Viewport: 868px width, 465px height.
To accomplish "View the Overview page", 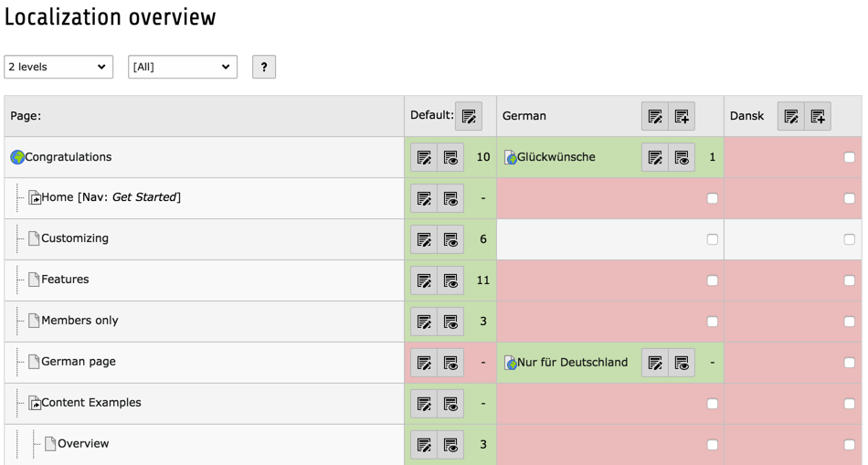I will pyautogui.click(x=450, y=445).
